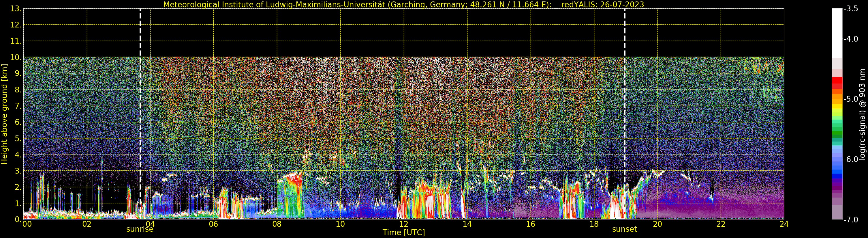Viewport: 868px width, 238px height.
Task: Click the '5.' height axis tick label
Action: pos(18,138)
